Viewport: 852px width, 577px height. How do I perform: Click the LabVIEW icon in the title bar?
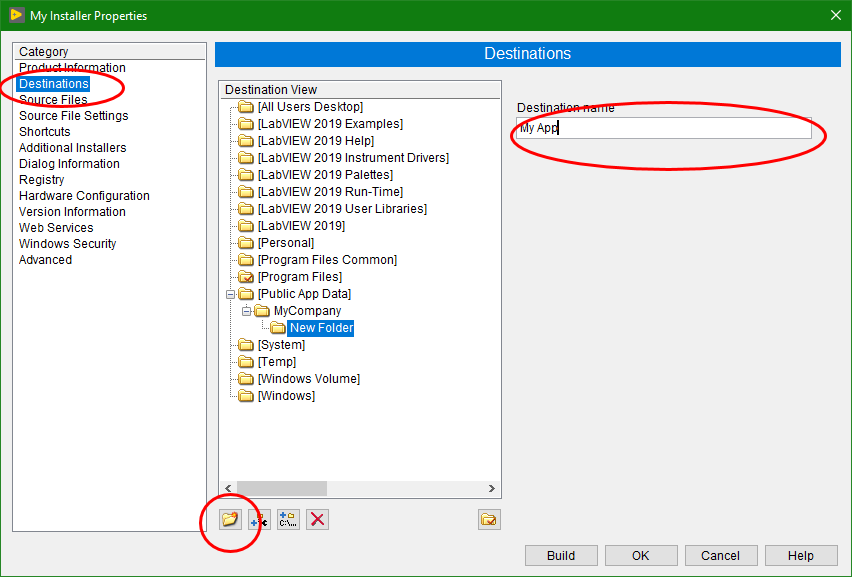pos(16,15)
